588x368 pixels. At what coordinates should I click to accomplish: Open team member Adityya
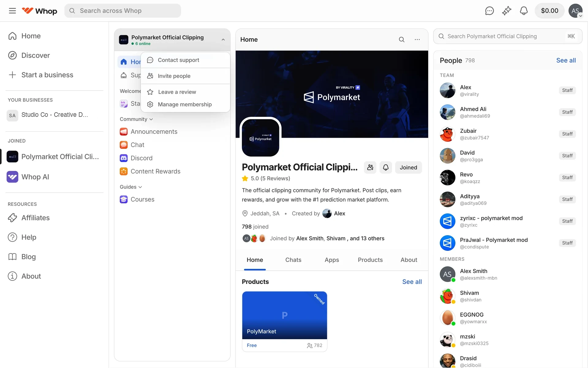click(508, 199)
